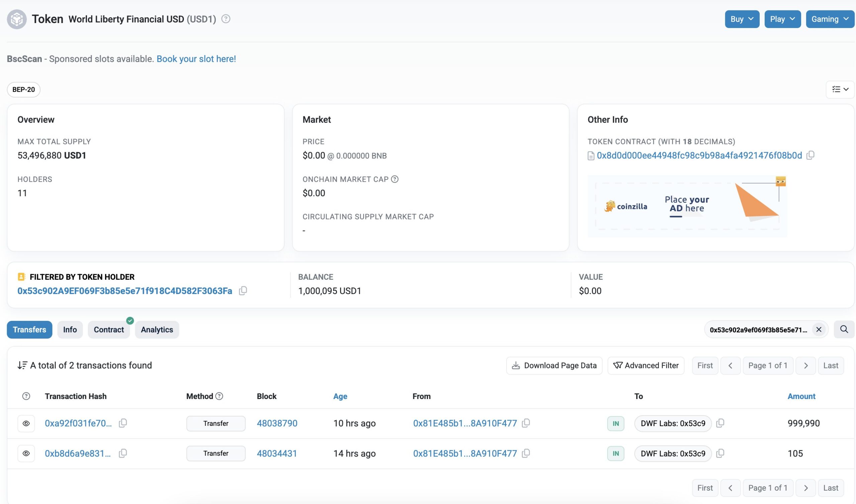Open holder address 0x53c902A9EF069 link

[x=125, y=291]
